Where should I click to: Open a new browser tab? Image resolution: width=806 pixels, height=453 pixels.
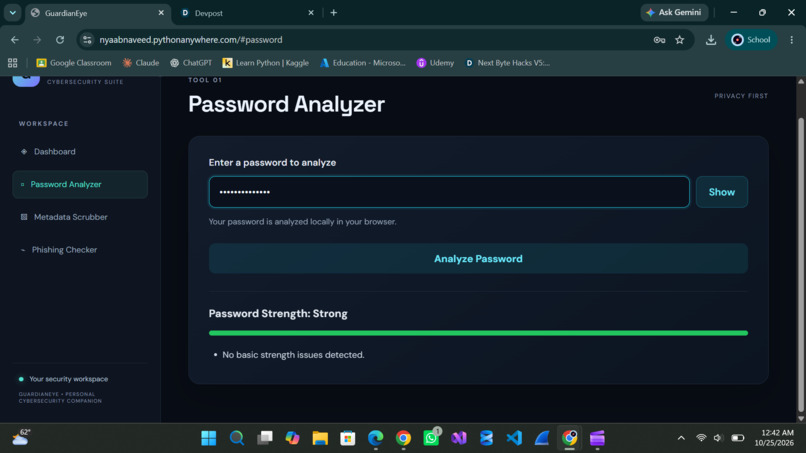pyautogui.click(x=334, y=13)
